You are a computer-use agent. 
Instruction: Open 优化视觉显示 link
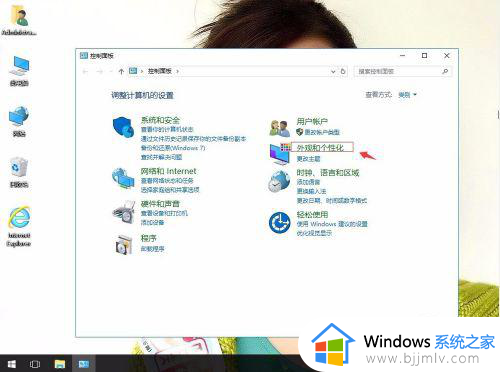click(314, 233)
